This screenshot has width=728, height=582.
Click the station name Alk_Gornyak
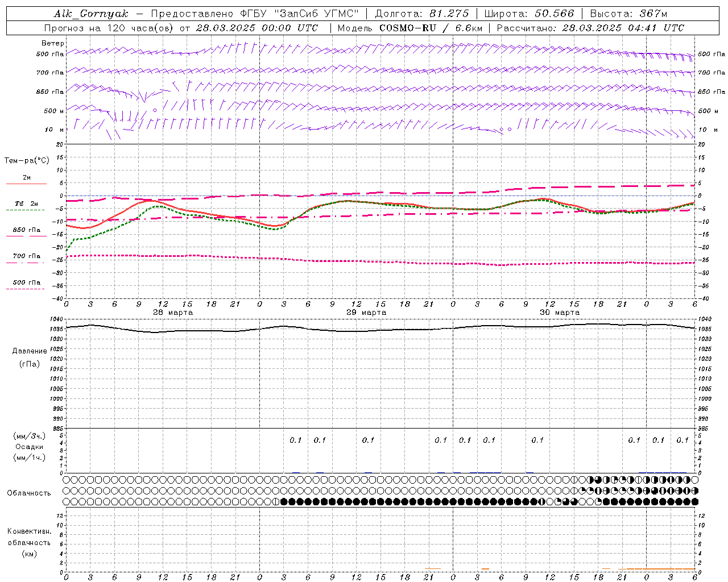coord(92,14)
